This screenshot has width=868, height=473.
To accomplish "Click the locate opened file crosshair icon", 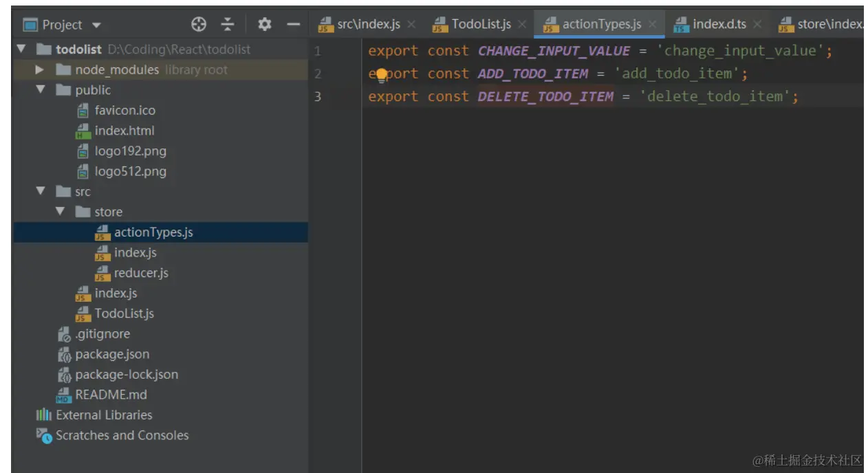I will pos(199,25).
